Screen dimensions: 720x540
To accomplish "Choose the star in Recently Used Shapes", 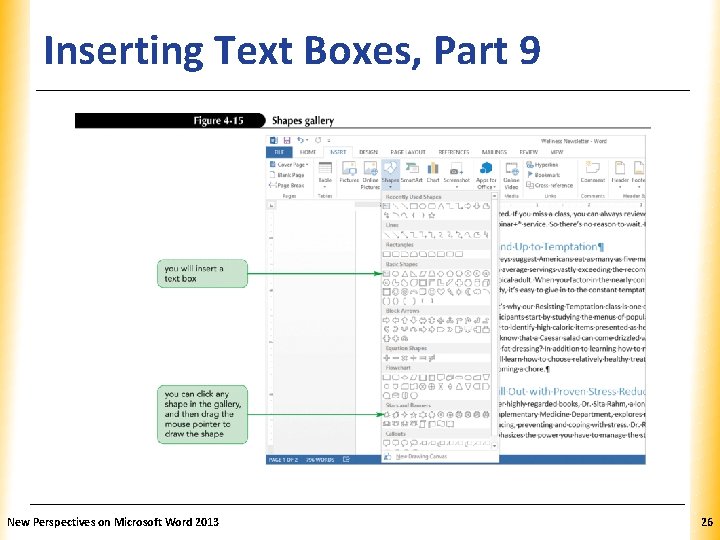I will point(432,215).
